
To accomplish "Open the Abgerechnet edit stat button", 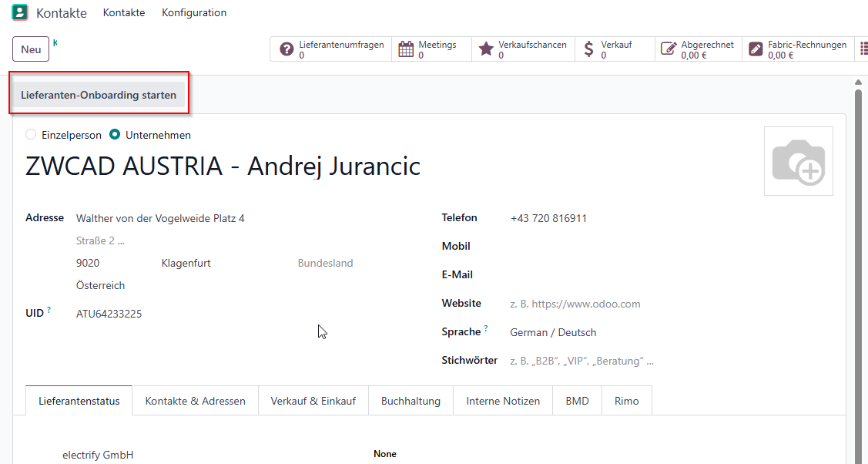I will (x=698, y=49).
